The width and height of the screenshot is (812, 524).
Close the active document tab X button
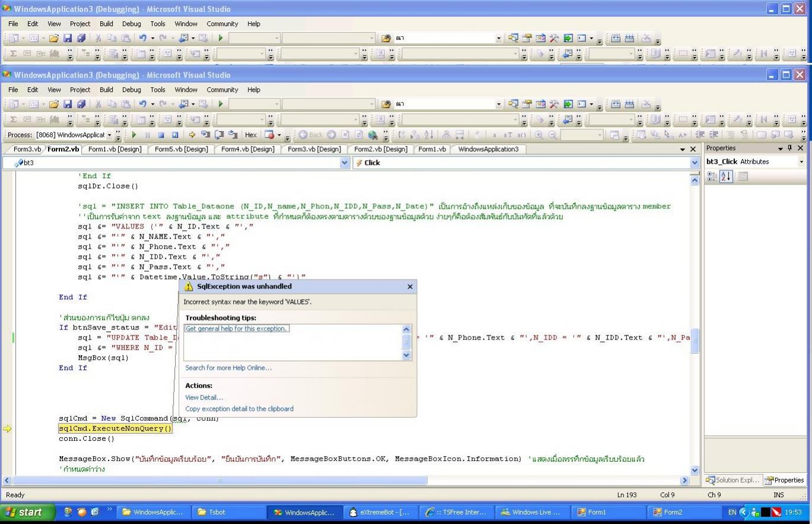(693, 149)
